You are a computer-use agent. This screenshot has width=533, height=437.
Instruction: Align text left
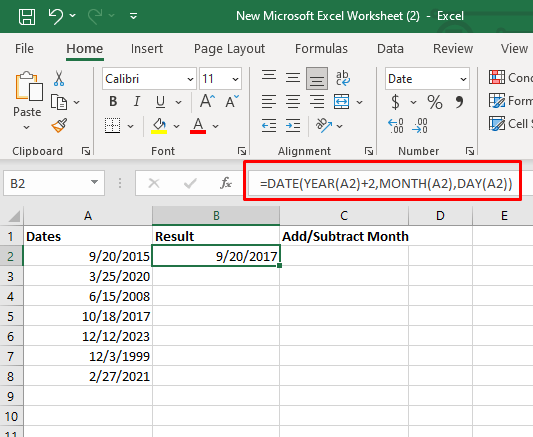coord(269,102)
